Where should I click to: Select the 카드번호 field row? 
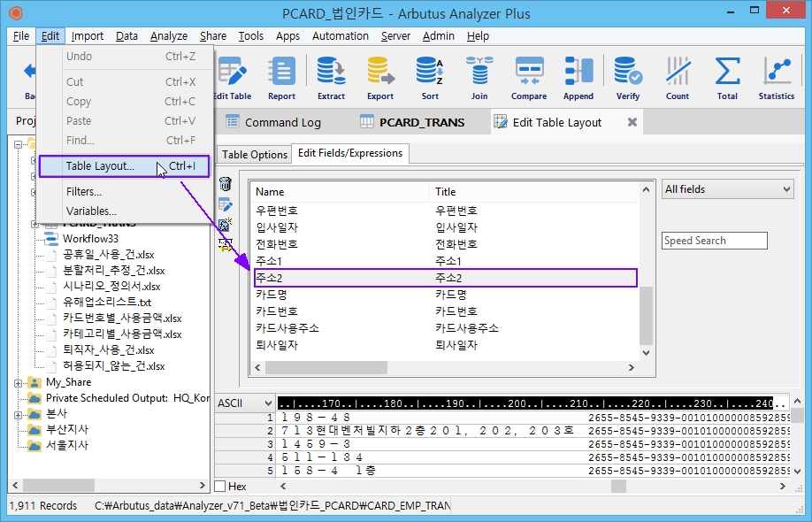[445, 311]
